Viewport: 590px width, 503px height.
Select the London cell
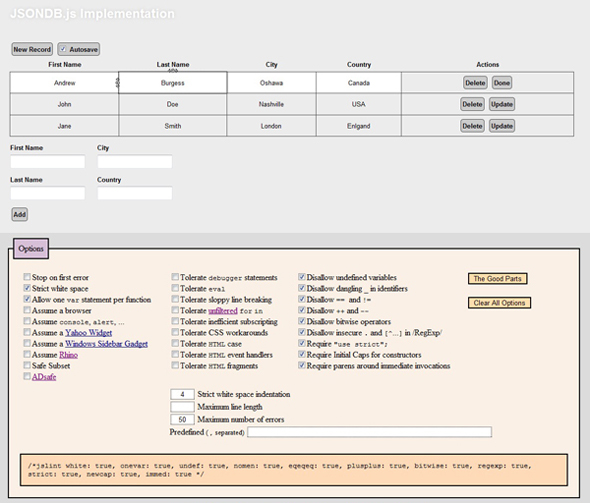[271, 126]
